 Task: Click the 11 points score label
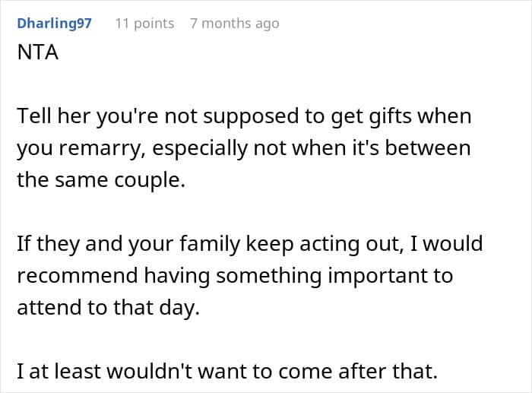click(x=144, y=24)
